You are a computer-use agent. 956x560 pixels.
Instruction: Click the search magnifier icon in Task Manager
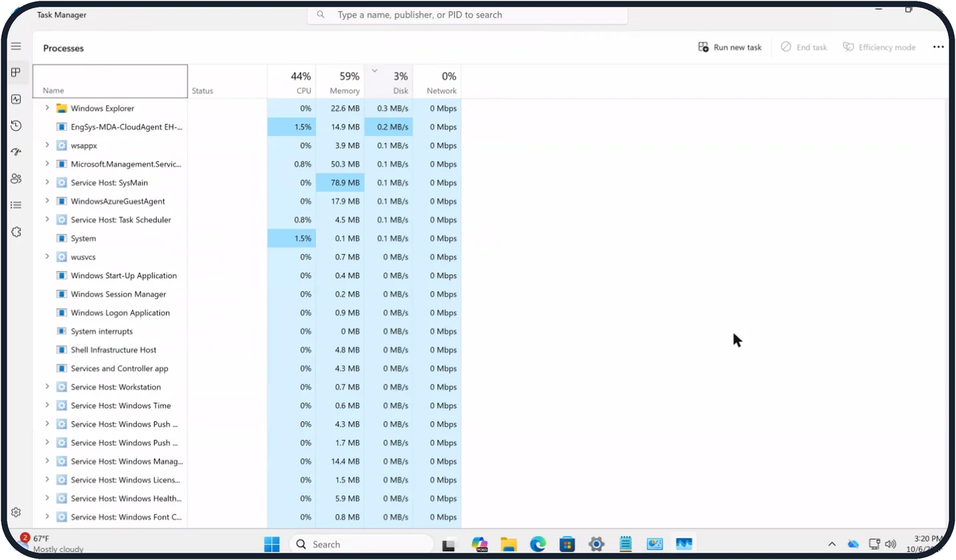(321, 15)
